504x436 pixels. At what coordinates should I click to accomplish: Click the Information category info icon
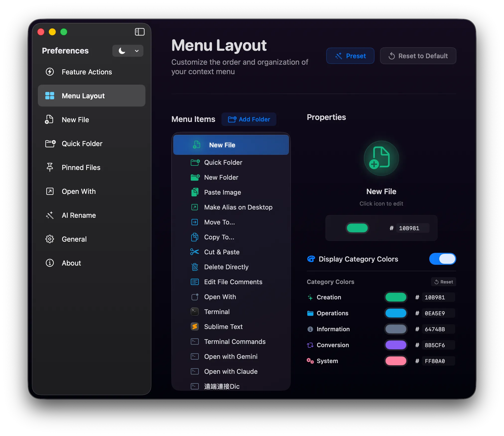click(310, 329)
